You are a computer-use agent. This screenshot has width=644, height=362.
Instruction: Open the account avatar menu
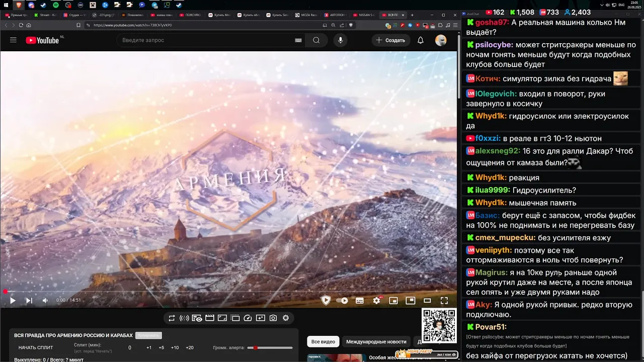(441, 40)
